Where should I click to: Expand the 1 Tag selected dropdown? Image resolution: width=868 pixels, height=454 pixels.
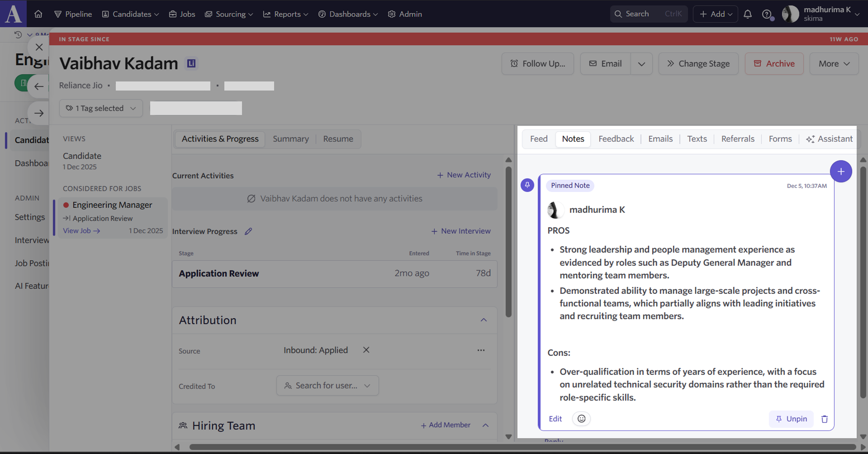(101, 108)
